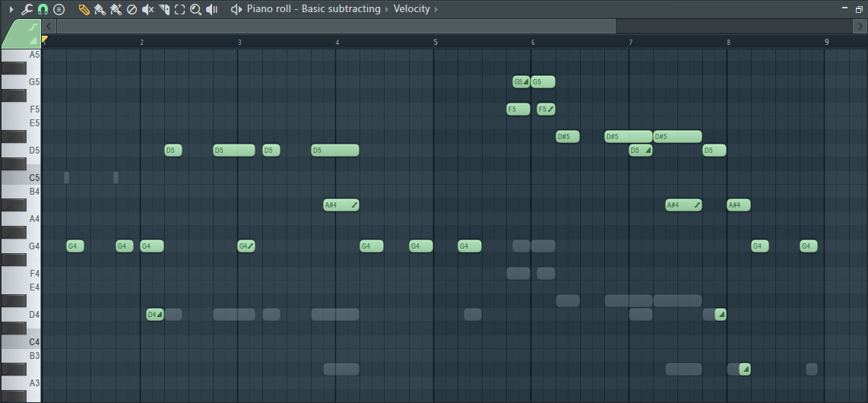This screenshot has height=403, width=868.
Task: Open the wrench Tools menu
Action: pyautogui.click(x=27, y=9)
